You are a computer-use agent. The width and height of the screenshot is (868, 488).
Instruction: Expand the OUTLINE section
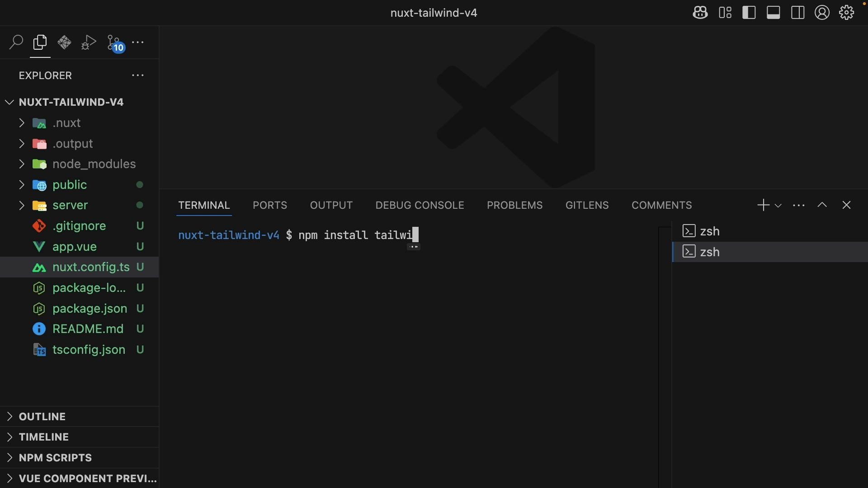tap(79, 417)
